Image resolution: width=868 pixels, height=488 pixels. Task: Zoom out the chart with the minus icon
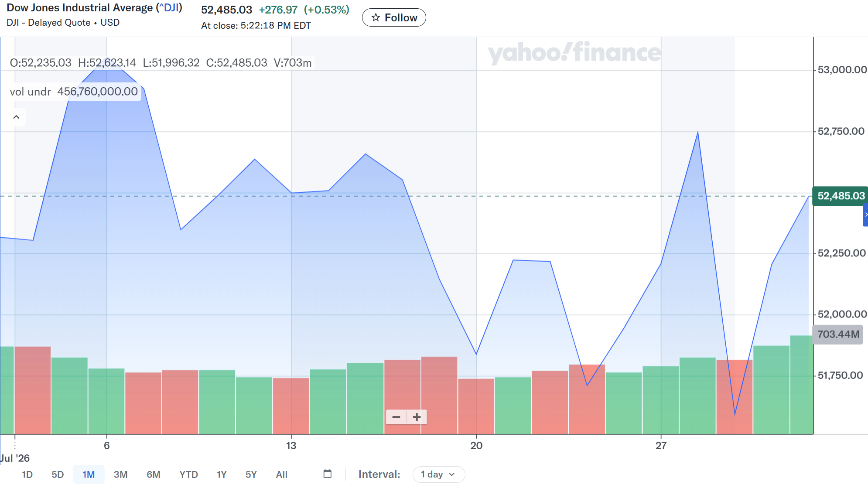coord(396,417)
